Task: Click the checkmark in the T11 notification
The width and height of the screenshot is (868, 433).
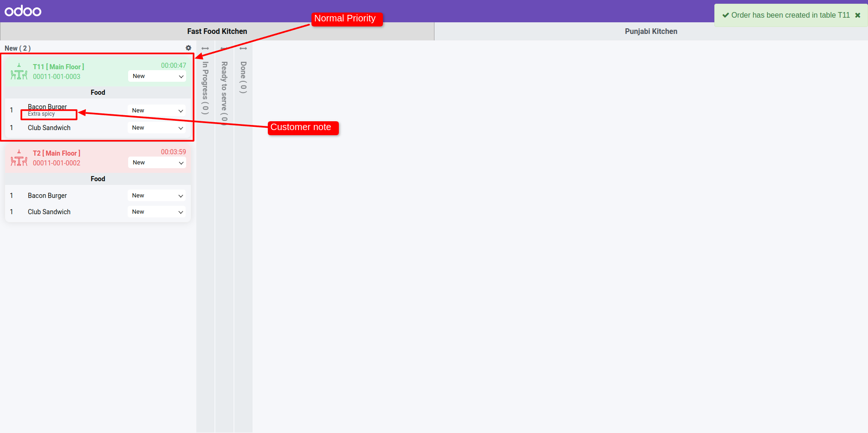Action: 725,15
